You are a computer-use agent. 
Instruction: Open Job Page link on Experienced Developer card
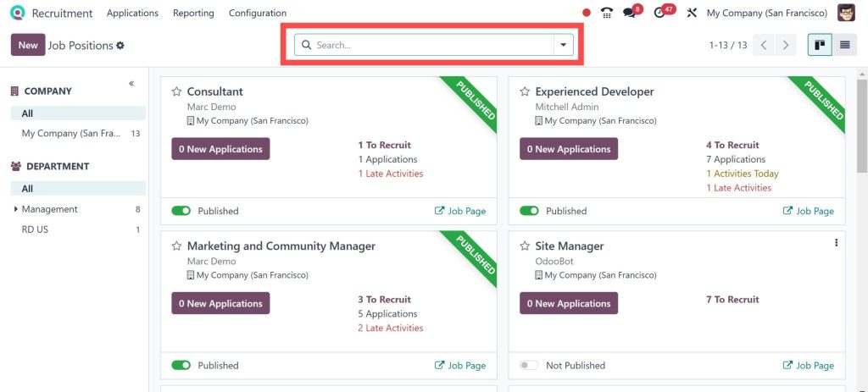[x=809, y=211]
